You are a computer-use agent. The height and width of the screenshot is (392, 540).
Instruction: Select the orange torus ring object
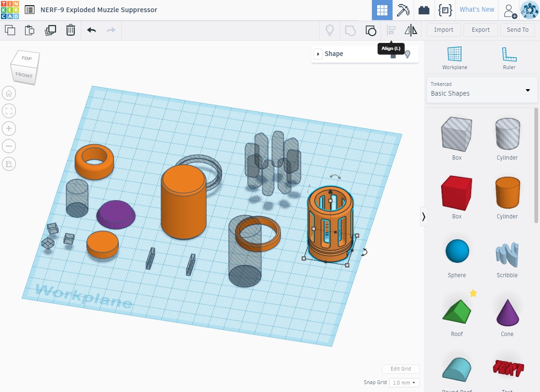[x=94, y=161]
